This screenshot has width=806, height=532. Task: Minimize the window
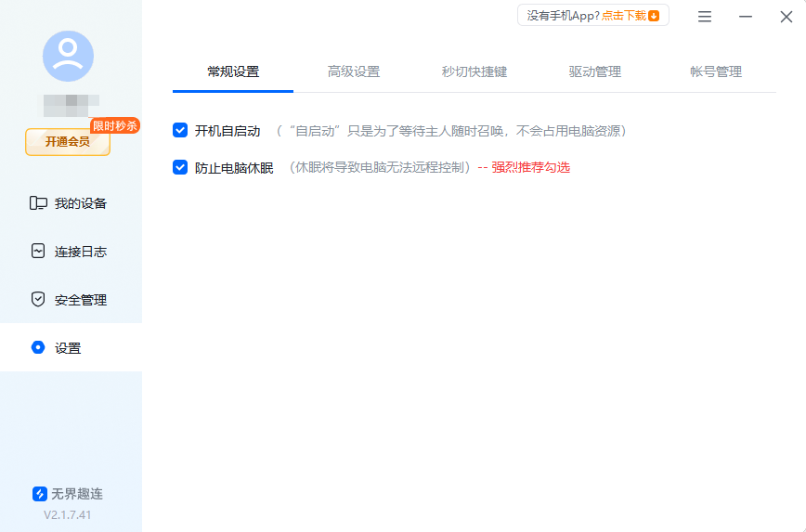click(746, 17)
